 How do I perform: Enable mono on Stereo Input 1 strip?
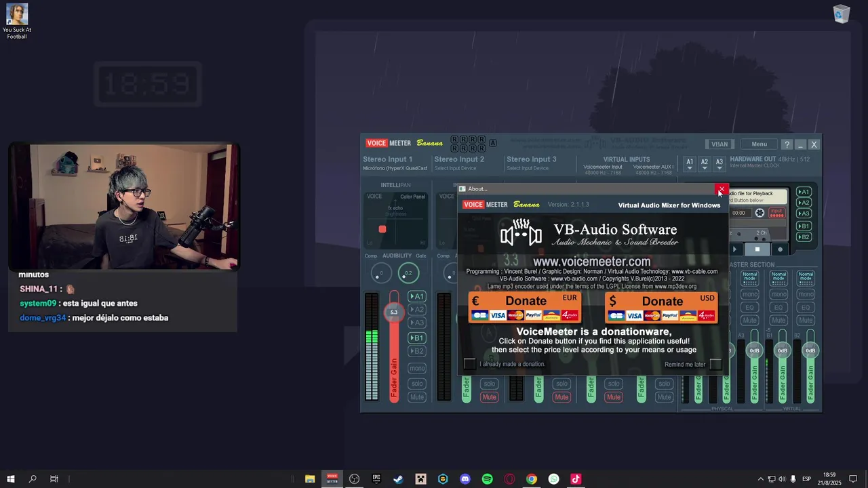(x=417, y=369)
